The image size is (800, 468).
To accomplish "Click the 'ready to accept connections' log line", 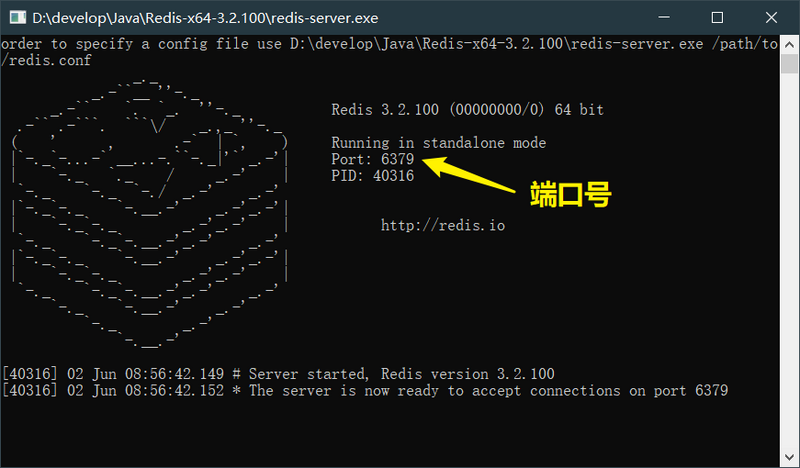I will pos(365,391).
